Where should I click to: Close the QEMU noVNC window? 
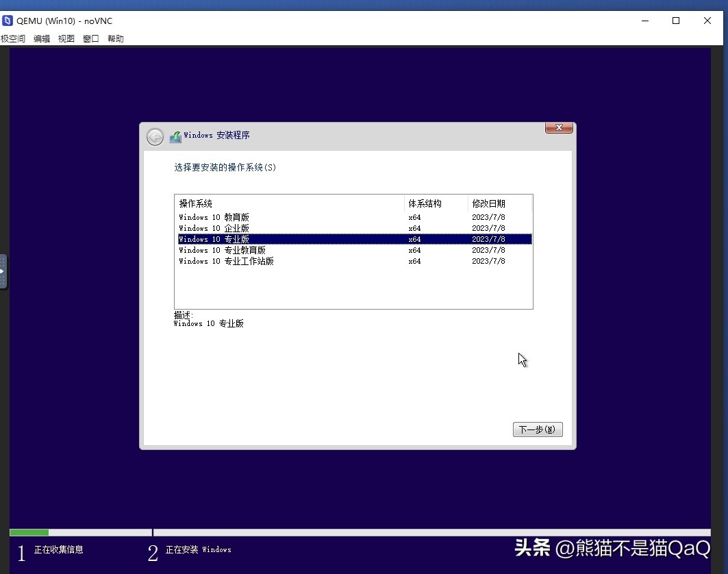[x=707, y=21]
